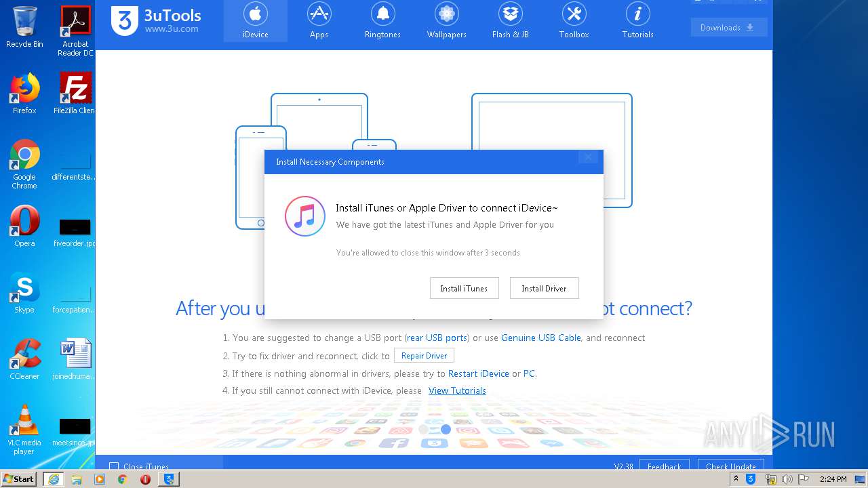Screen dimensions: 868x488
Task: Open the rear USB ports link
Action: click(x=437, y=338)
